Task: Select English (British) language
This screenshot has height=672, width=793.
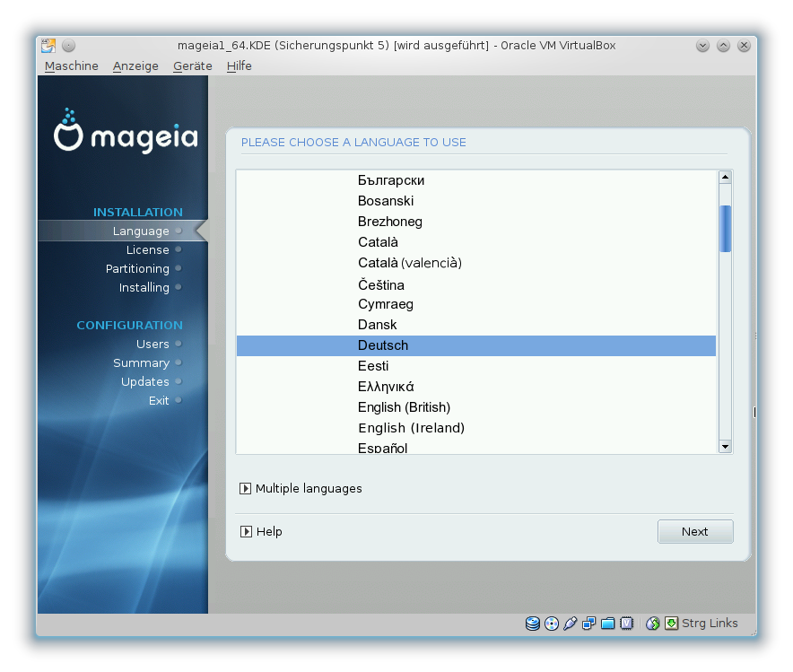Action: (476, 407)
